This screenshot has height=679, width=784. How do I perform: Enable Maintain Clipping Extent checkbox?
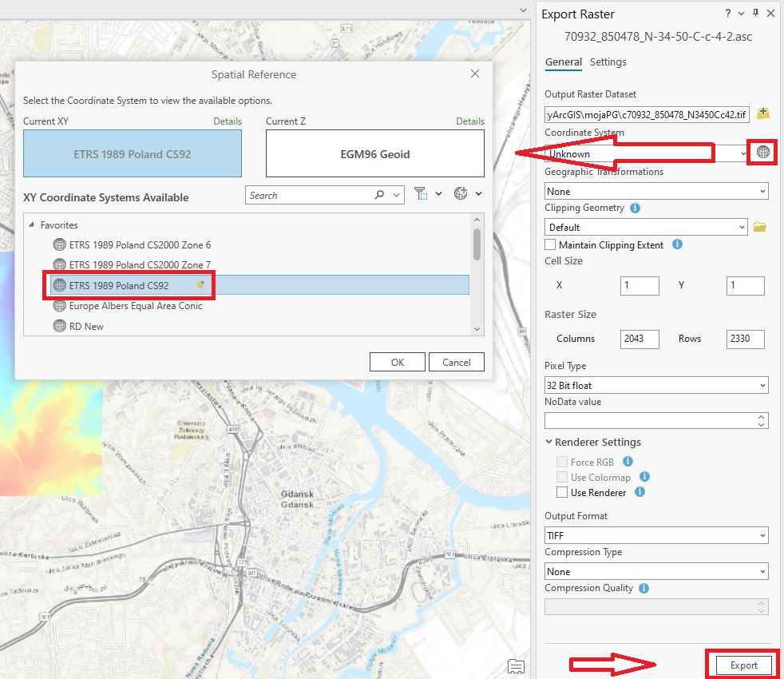click(550, 244)
